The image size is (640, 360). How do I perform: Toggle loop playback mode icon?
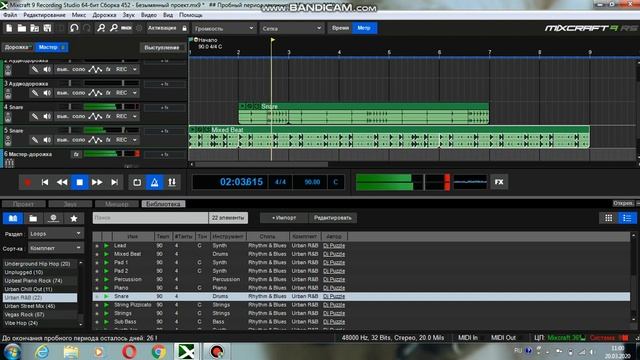[137, 182]
